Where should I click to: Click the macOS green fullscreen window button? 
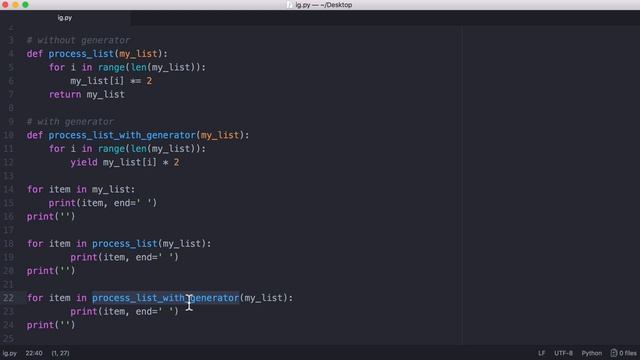coord(25,4)
